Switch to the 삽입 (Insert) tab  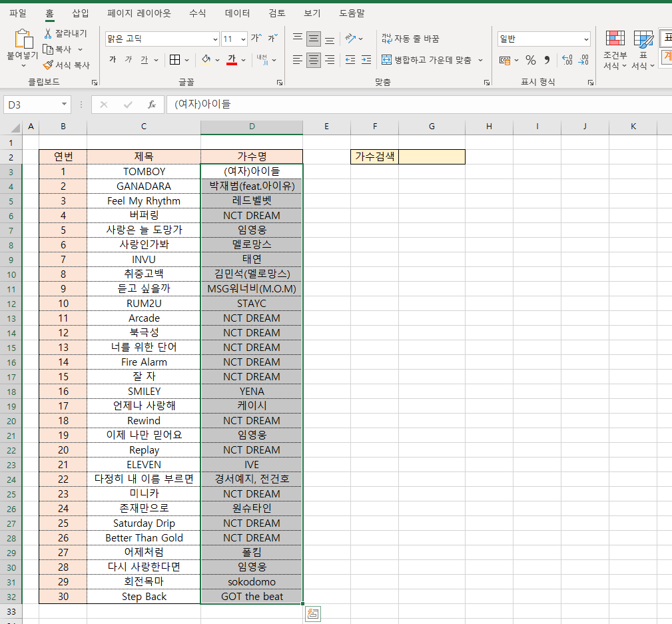tap(80, 13)
